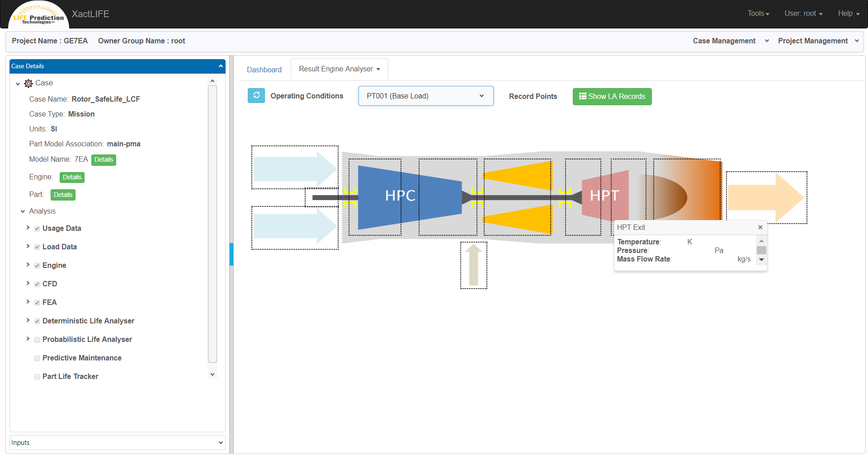Viewport: 868px width, 458px height.
Task: Toggle the FEA checkbox
Action: tap(37, 303)
